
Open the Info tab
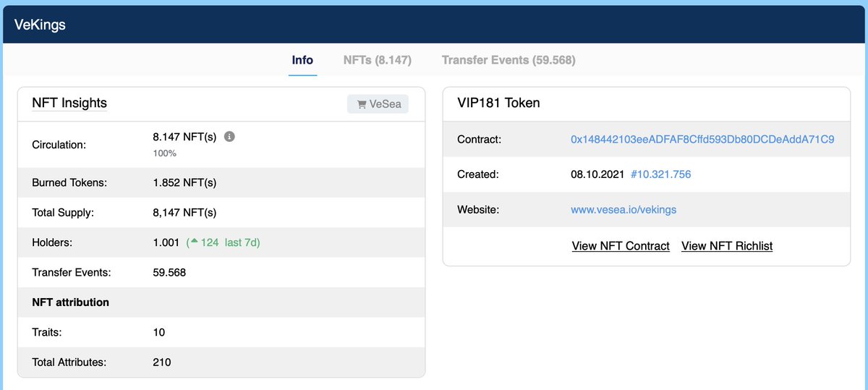point(302,60)
